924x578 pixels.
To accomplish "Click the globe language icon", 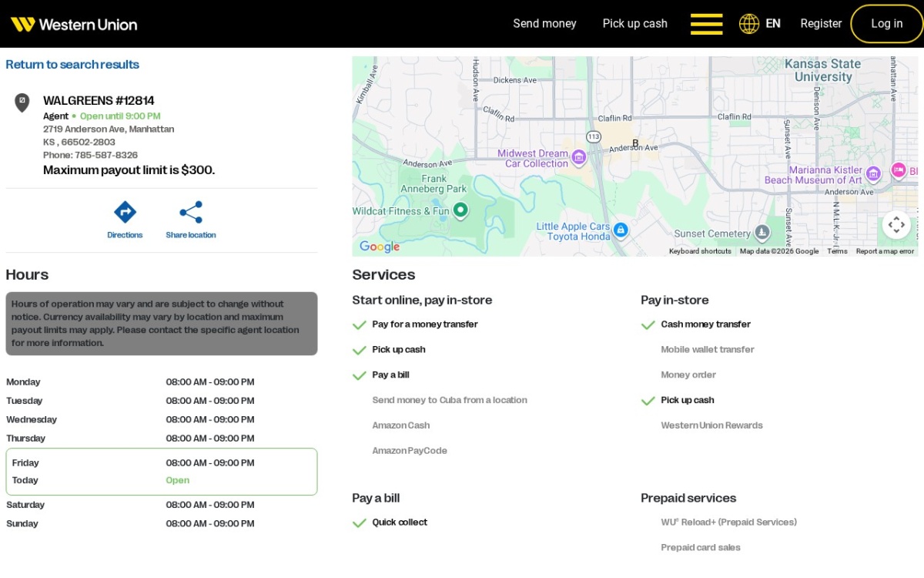I will coord(749,24).
